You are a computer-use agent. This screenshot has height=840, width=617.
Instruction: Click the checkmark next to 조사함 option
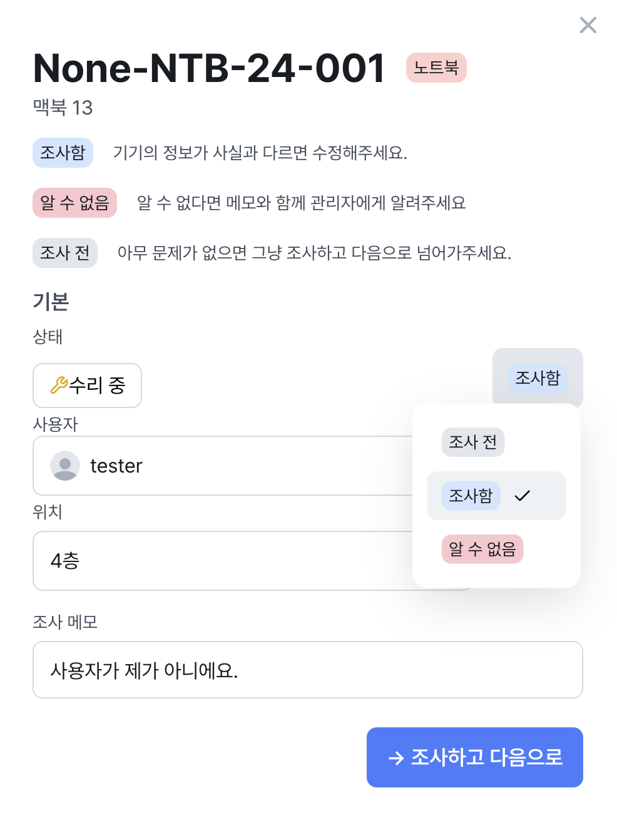point(522,496)
